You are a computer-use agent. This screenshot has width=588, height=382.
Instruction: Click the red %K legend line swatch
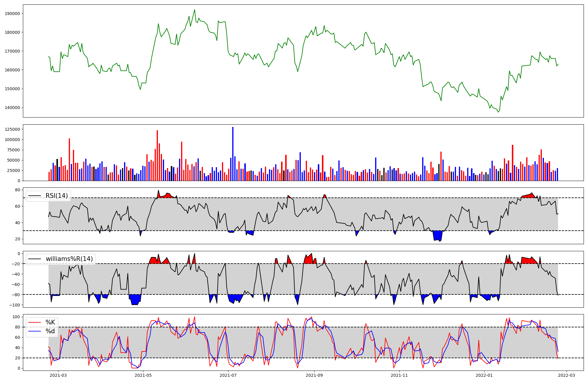[34, 322]
